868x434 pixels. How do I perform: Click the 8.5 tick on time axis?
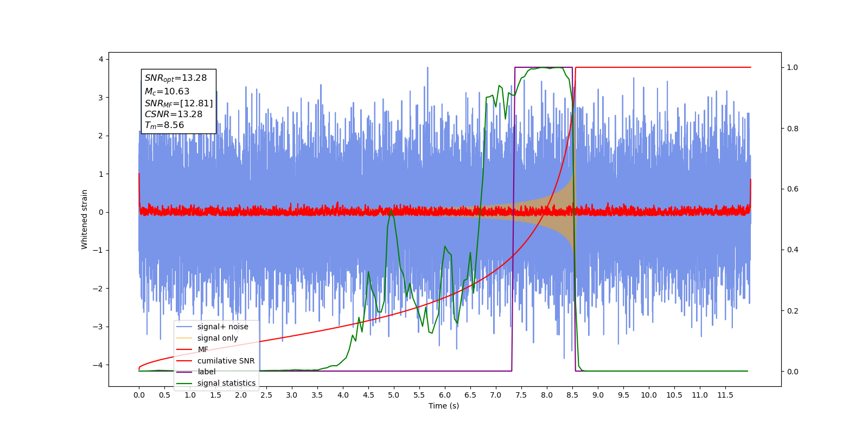[572, 395]
